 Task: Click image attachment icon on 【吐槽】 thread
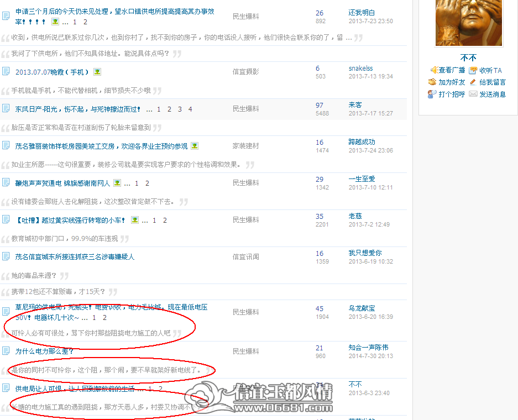click(x=135, y=219)
